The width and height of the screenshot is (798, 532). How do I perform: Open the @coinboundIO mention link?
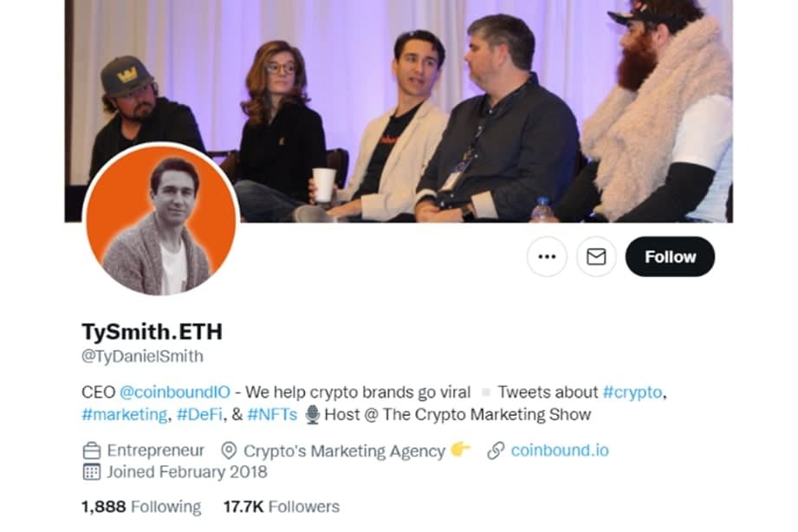point(175,392)
